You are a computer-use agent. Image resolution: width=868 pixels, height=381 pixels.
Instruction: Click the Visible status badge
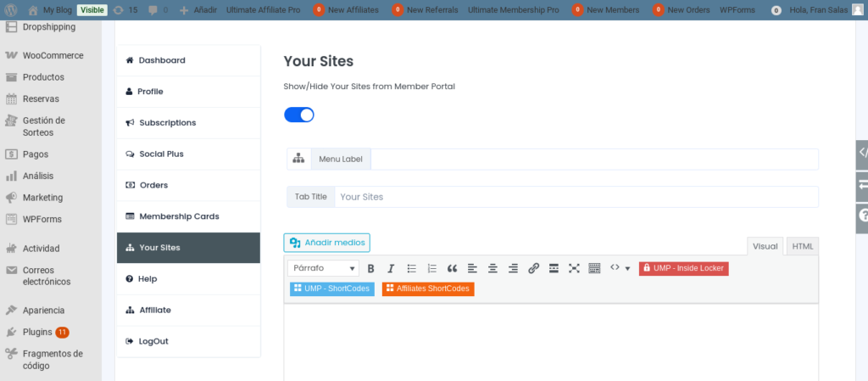(x=92, y=10)
